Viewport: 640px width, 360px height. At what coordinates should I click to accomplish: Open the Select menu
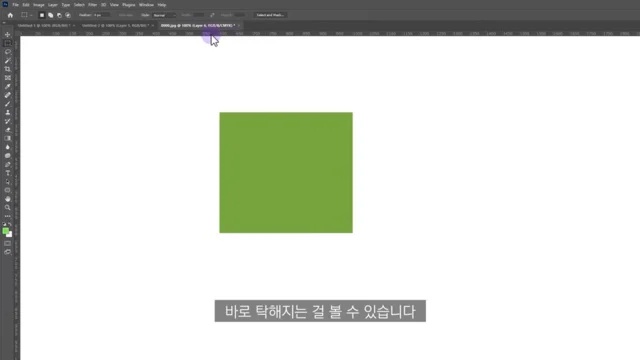click(x=79, y=5)
